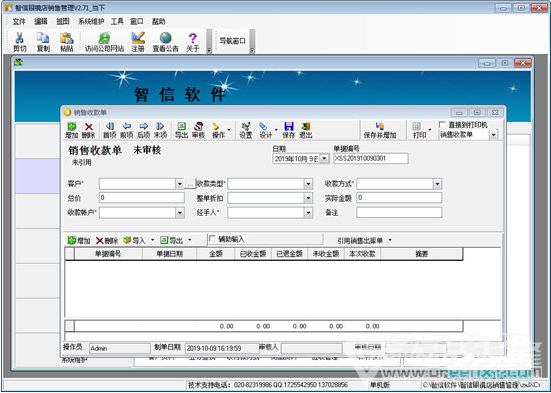Click the 摘要 column header
The width and height of the screenshot is (551, 393).
[421, 254]
